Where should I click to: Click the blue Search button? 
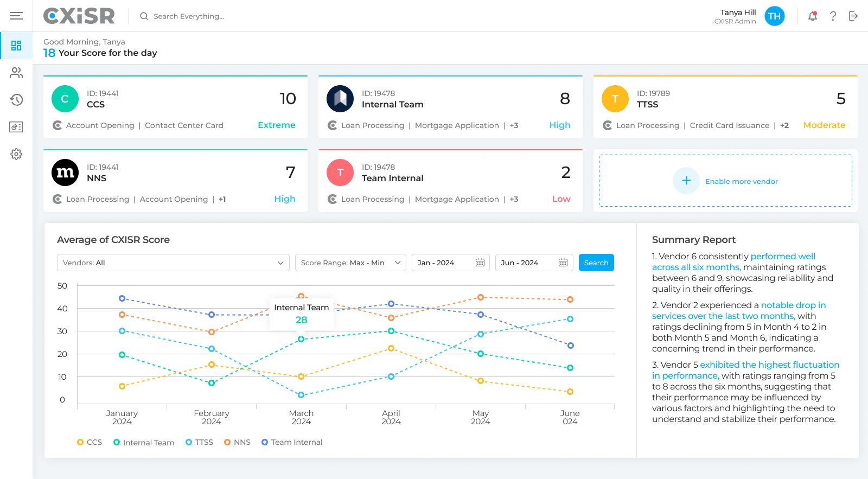[x=596, y=263]
